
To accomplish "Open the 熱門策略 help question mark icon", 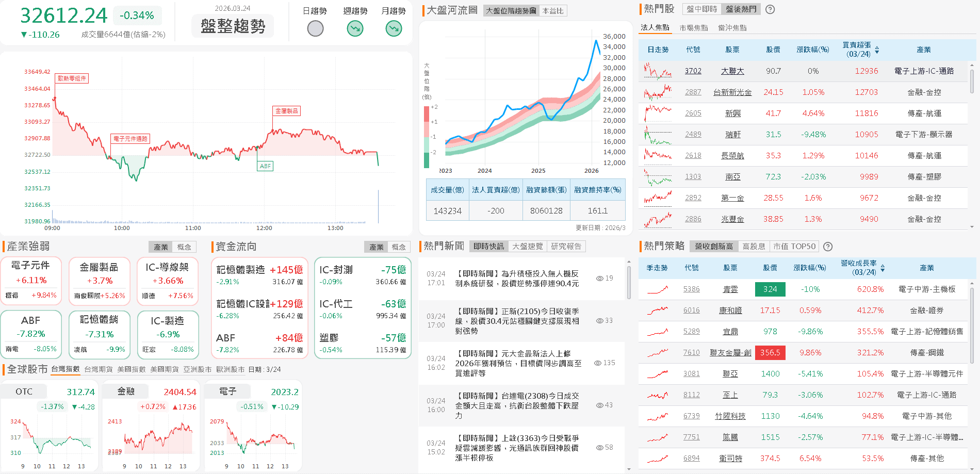I will (828, 247).
